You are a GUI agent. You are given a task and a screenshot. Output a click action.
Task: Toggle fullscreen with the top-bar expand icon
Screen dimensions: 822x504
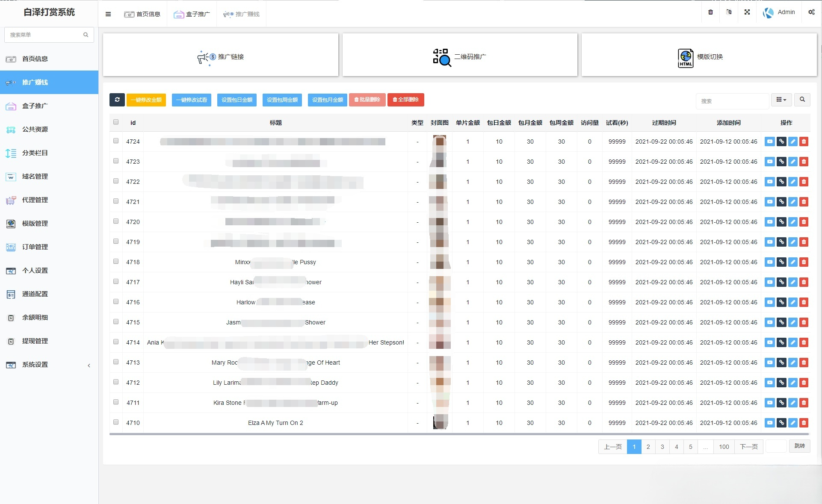pos(747,12)
